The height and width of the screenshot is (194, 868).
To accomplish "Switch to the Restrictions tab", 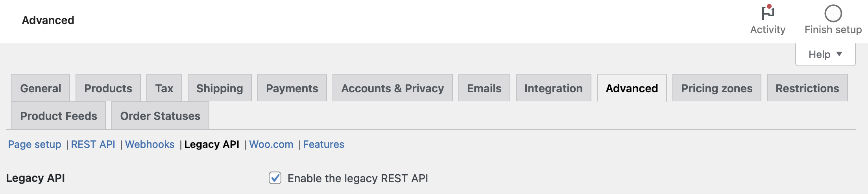I will click(807, 88).
